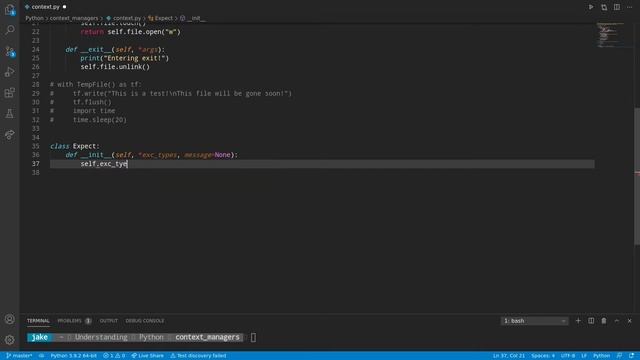Create a new terminal with plus icon
The width and height of the screenshot is (640, 360).
(x=578, y=321)
